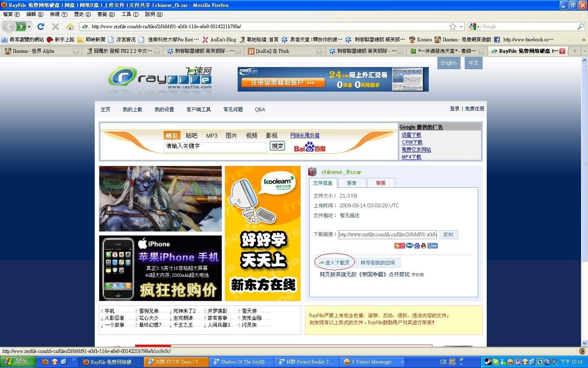Open the Yahoo Messenger status dropdown
Screen dimensions: 588x368
[x=402, y=362]
